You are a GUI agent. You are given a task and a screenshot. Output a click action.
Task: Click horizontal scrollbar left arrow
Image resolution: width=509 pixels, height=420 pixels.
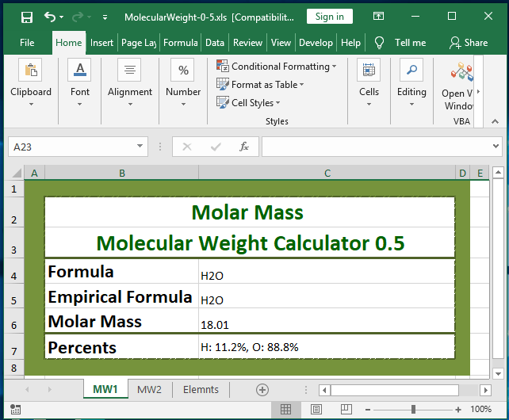pyautogui.click(x=324, y=390)
